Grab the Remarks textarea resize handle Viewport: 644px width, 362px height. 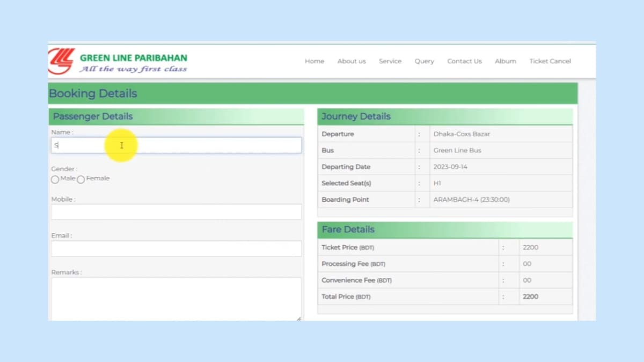tap(298, 319)
